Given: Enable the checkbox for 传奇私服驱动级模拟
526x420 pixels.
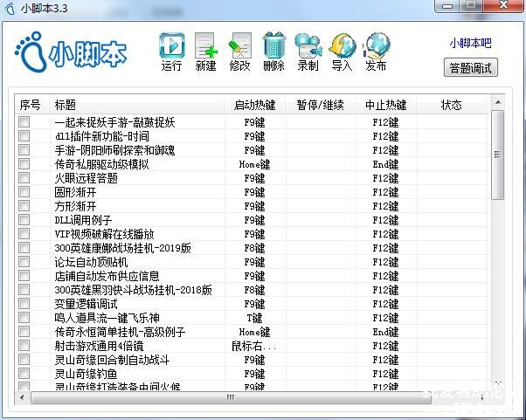Looking at the screenshot, I should pyautogui.click(x=24, y=164).
